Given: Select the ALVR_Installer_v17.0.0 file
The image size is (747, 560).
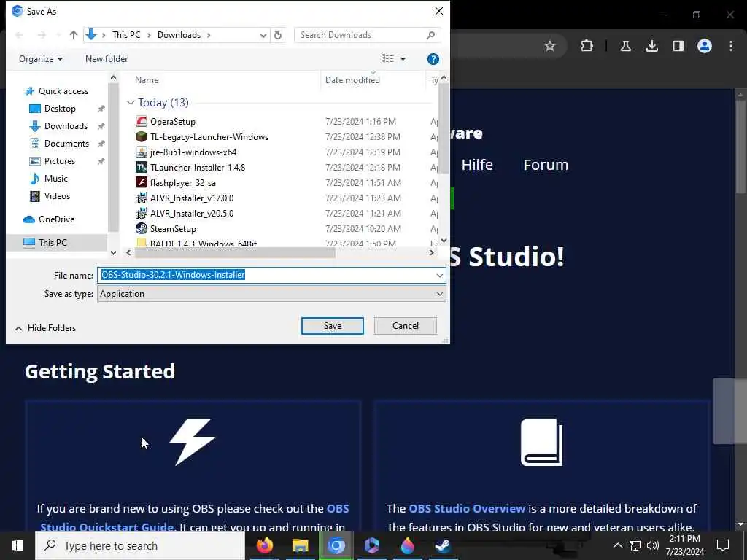Looking at the screenshot, I should pyautogui.click(x=192, y=198).
